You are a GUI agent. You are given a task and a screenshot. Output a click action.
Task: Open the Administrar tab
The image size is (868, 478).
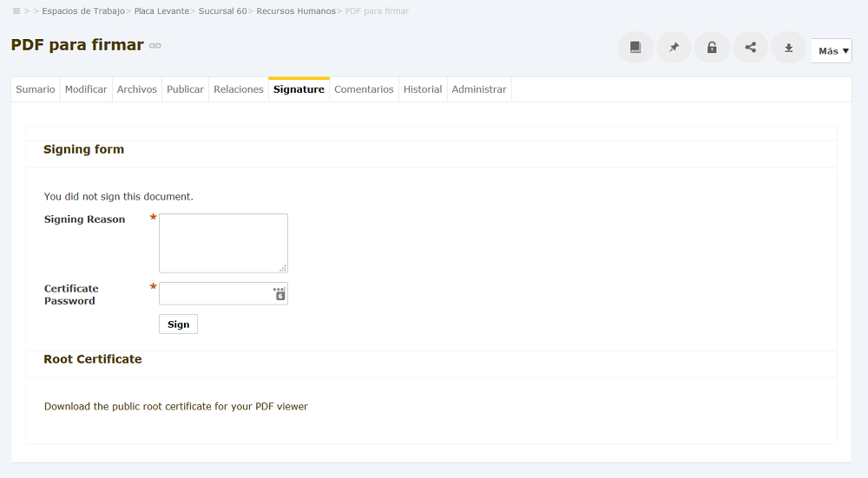[479, 89]
